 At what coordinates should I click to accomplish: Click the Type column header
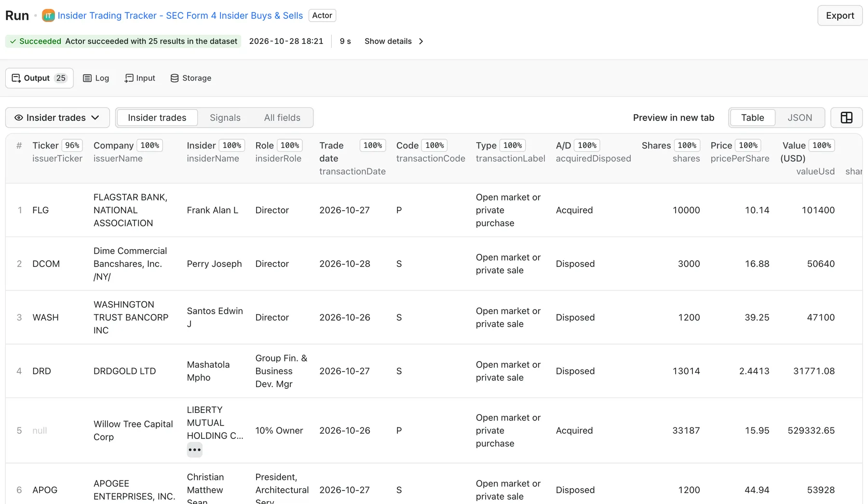click(x=486, y=146)
